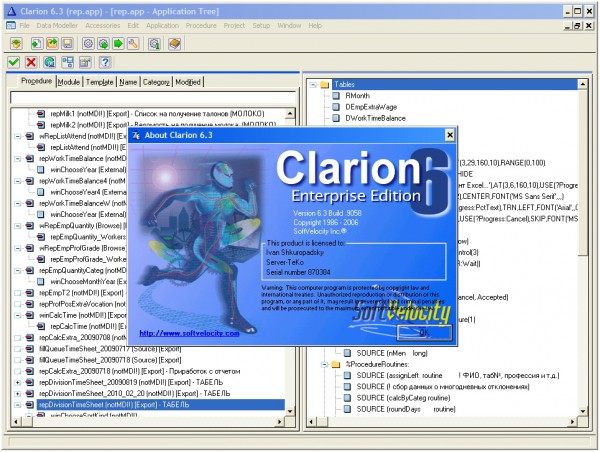Click the Clarion icon in About title bar
600x452 pixels.
[136, 135]
